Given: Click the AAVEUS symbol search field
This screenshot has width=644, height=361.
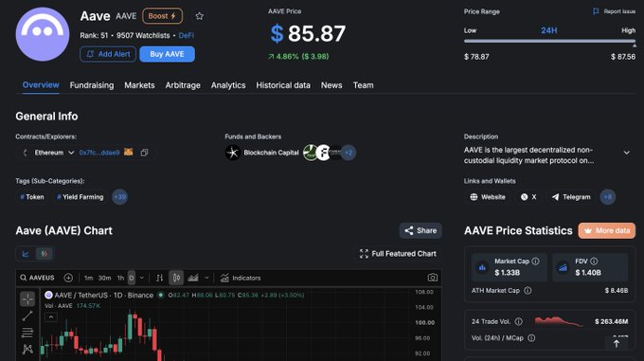Looking at the screenshot, I should (x=37, y=278).
